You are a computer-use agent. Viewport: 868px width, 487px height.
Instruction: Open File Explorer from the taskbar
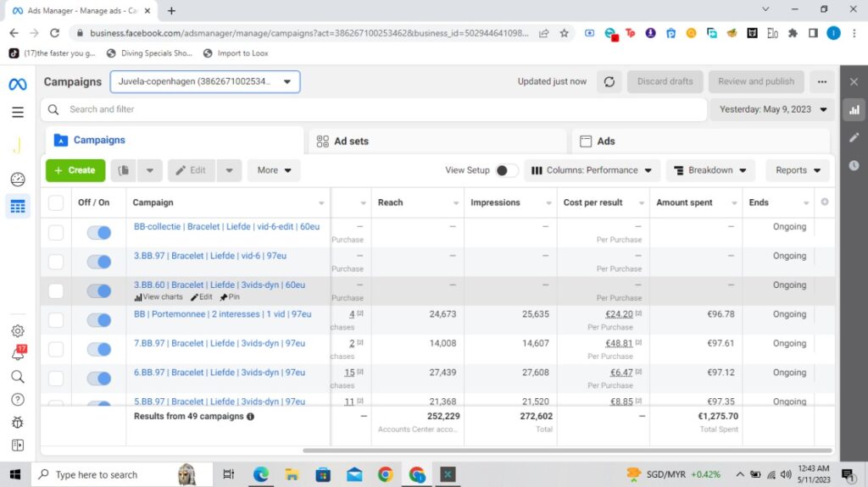pos(292,474)
